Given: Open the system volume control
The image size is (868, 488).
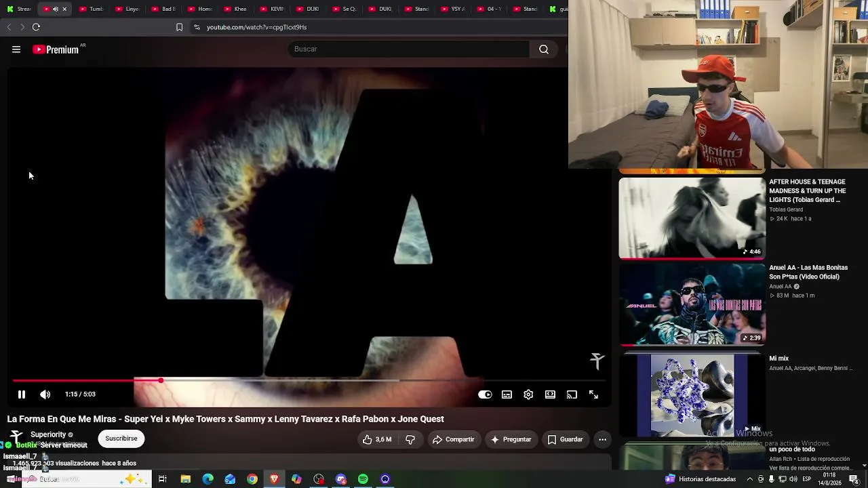Looking at the screenshot, I should [x=793, y=479].
